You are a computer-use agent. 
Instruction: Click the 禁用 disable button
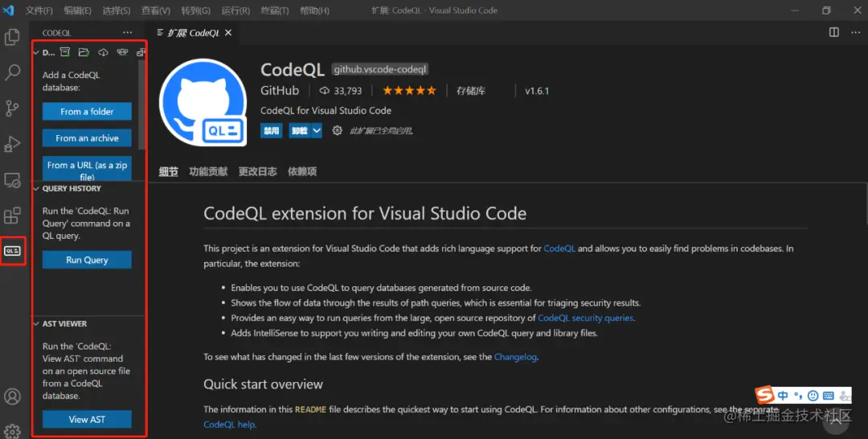pos(272,130)
